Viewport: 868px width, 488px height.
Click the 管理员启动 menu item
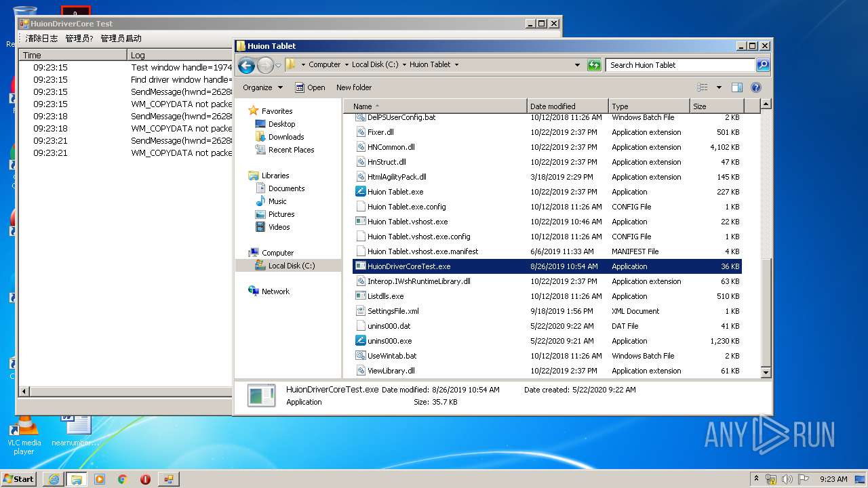click(x=121, y=39)
